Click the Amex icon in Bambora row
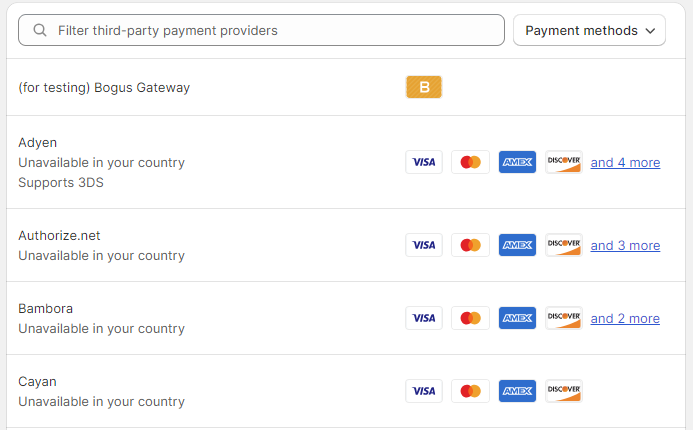This screenshot has height=430, width=693. 517,318
